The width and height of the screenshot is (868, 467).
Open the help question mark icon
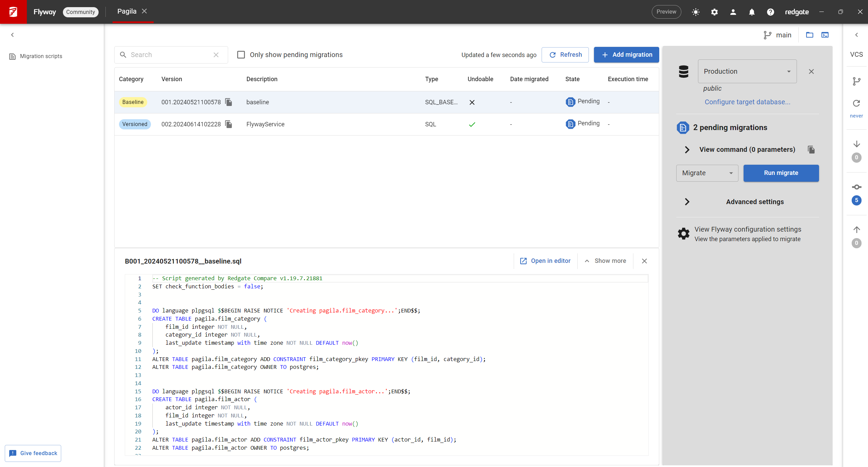(770, 12)
